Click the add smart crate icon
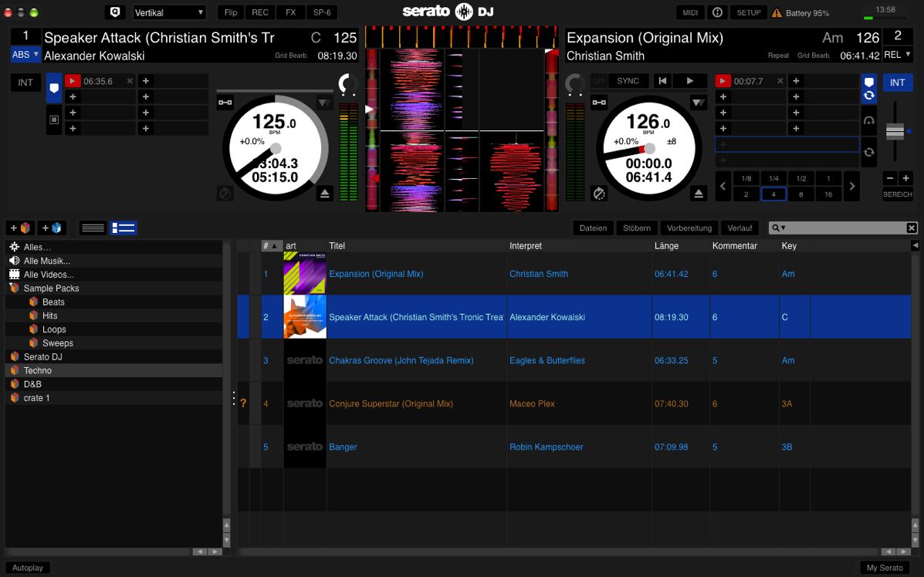The image size is (924, 577). (52, 228)
